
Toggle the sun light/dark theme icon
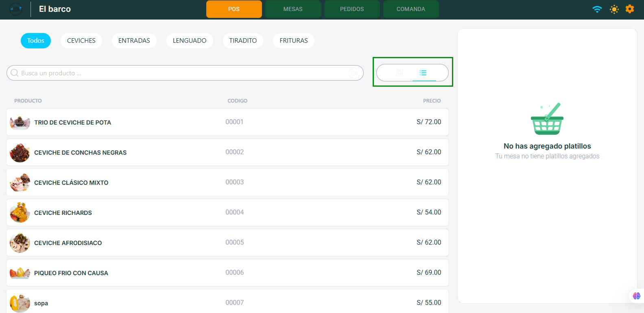point(614,9)
